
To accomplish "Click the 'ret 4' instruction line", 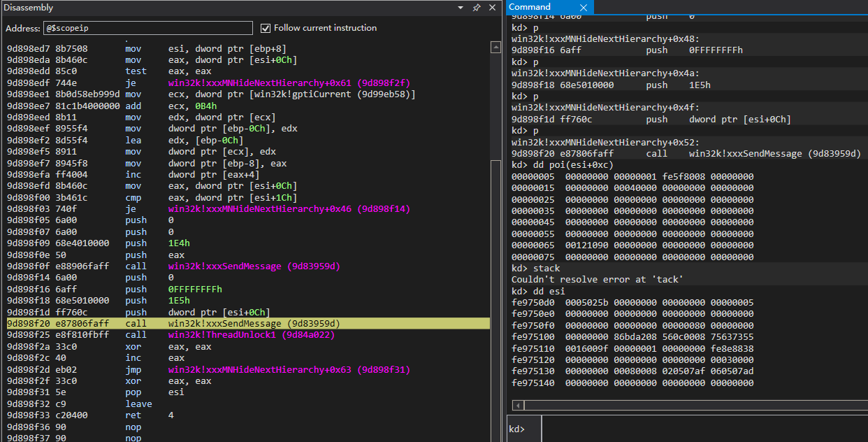I will 248,415.
